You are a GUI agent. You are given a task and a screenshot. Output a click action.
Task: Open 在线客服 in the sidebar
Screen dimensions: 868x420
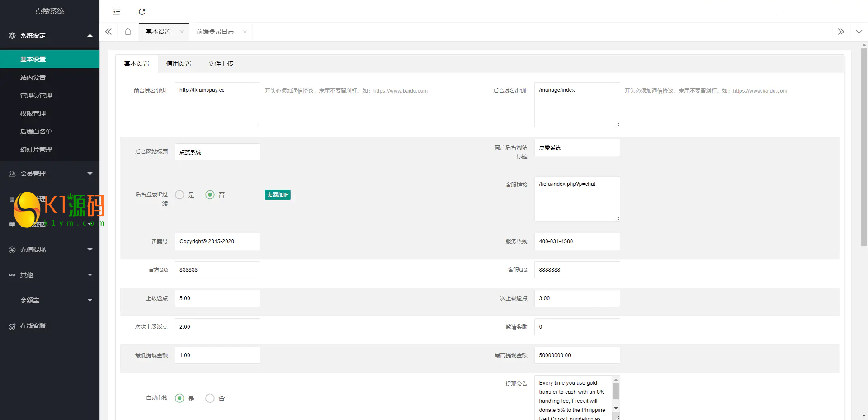tap(50, 326)
